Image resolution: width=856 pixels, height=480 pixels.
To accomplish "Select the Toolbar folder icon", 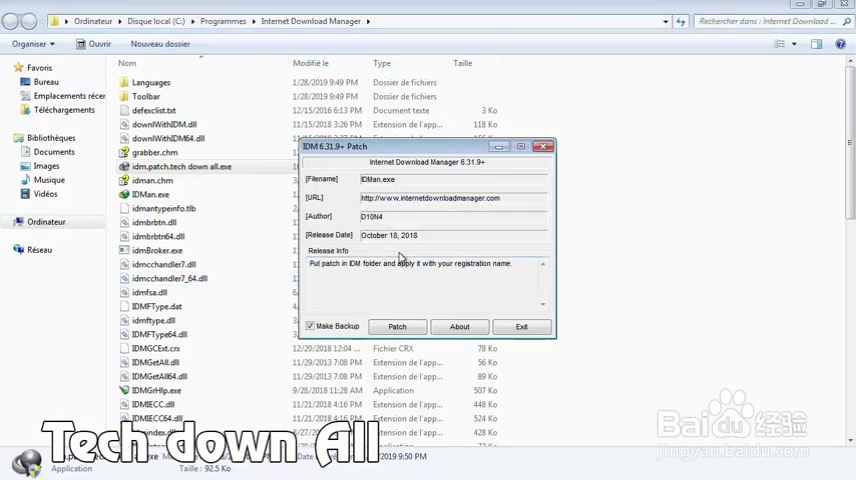I will point(124,96).
